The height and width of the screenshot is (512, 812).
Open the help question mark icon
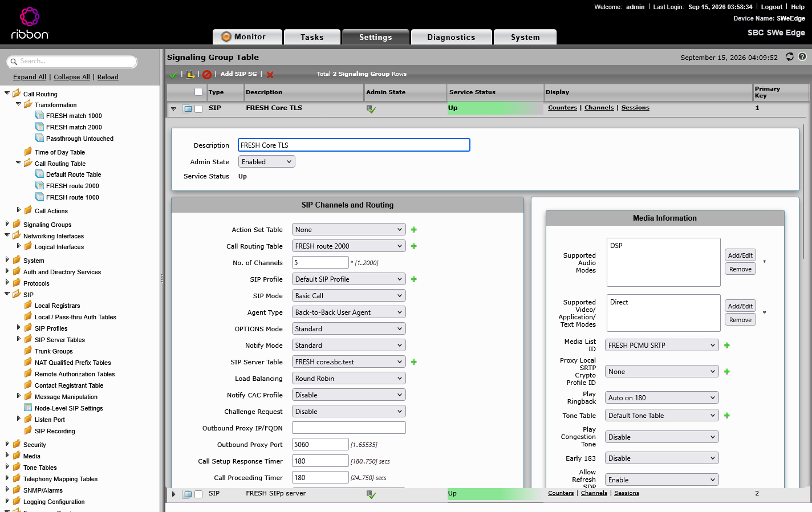pyautogui.click(x=802, y=56)
